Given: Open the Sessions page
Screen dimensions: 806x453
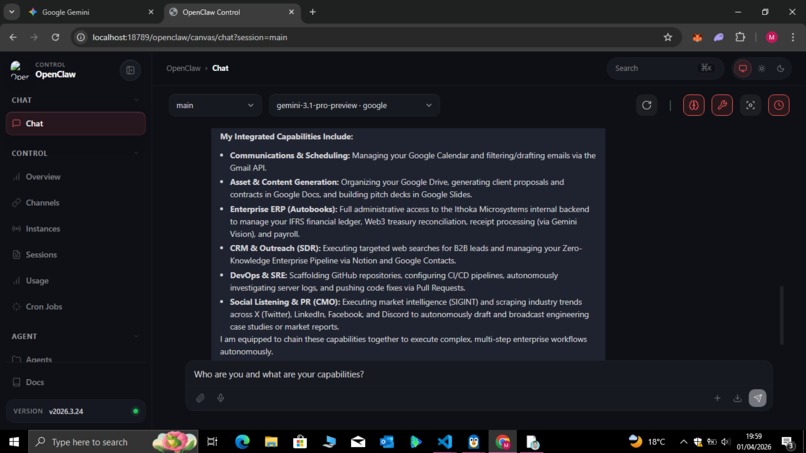Looking at the screenshot, I should (76, 255).
